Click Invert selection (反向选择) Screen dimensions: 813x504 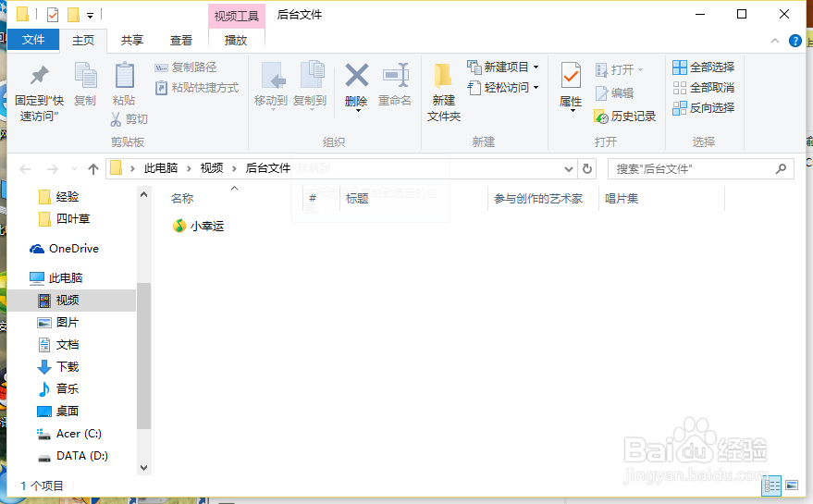point(704,108)
